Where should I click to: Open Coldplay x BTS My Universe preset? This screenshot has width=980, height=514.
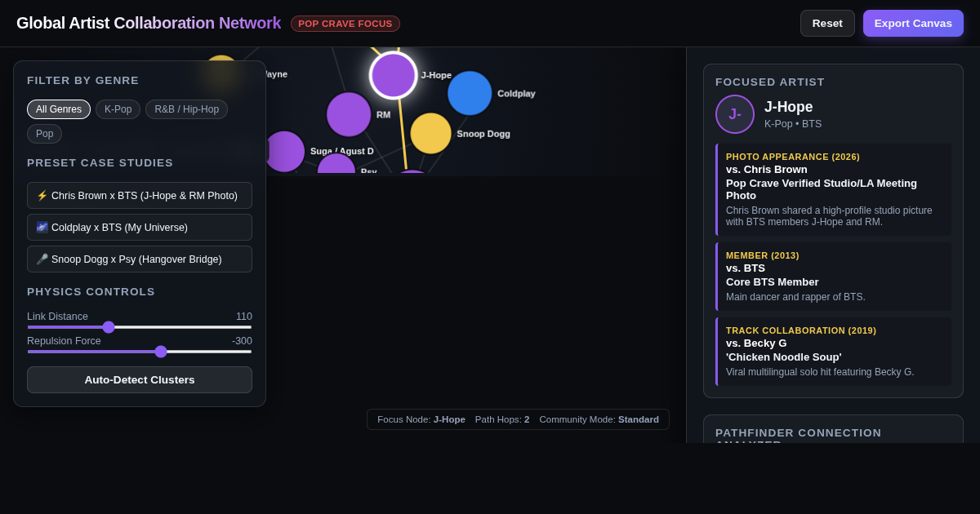140,228
